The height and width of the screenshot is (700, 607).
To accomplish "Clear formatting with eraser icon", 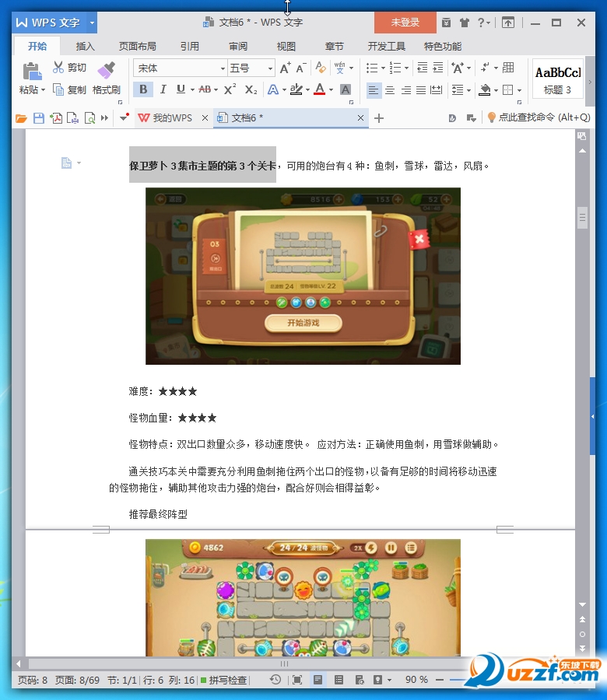I will pyautogui.click(x=321, y=68).
